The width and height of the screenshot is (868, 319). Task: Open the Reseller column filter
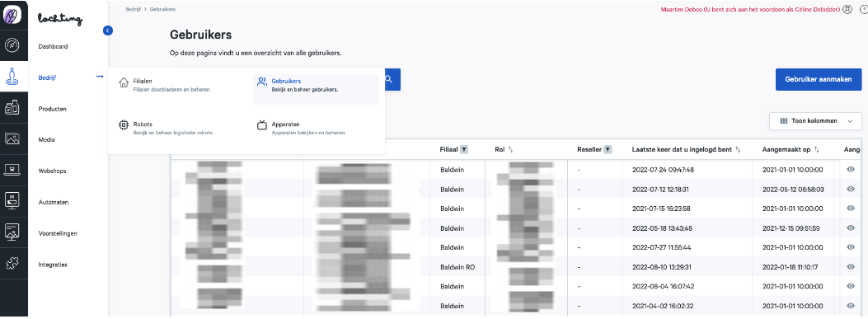[x=608, y=149]
